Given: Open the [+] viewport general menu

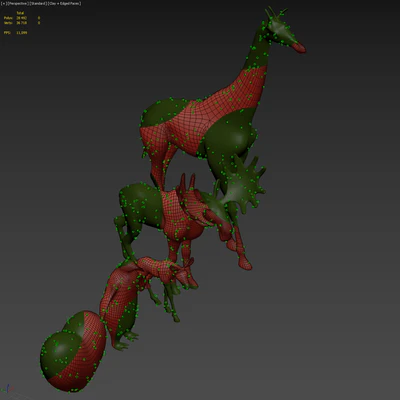Looking at the screenshot, I should click(x=4, y=3).
